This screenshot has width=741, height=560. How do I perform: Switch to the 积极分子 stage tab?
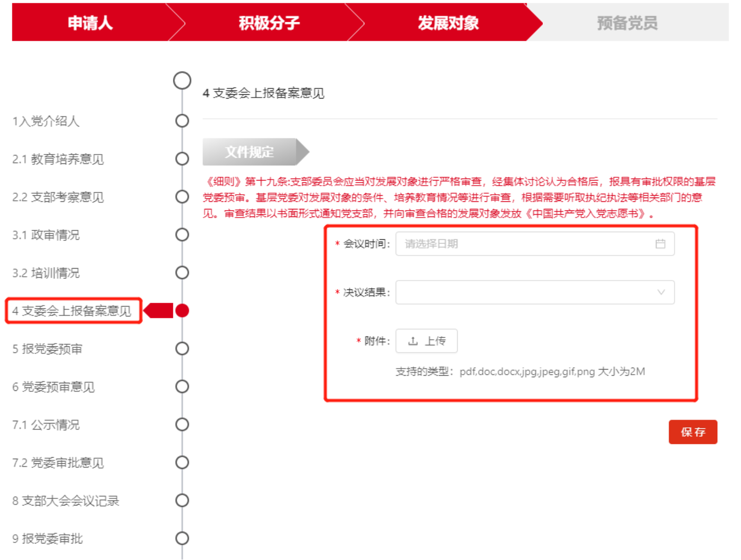(269, 23)
